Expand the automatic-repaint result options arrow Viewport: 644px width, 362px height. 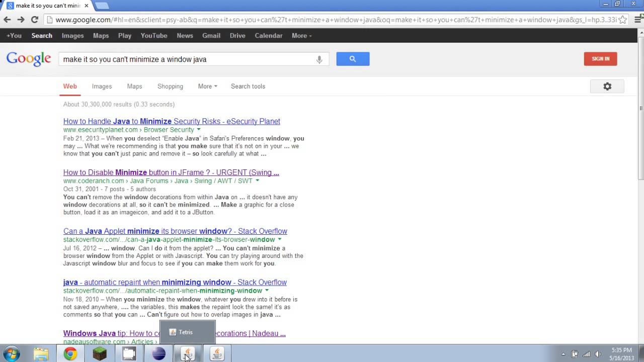[x=267, y=291]
